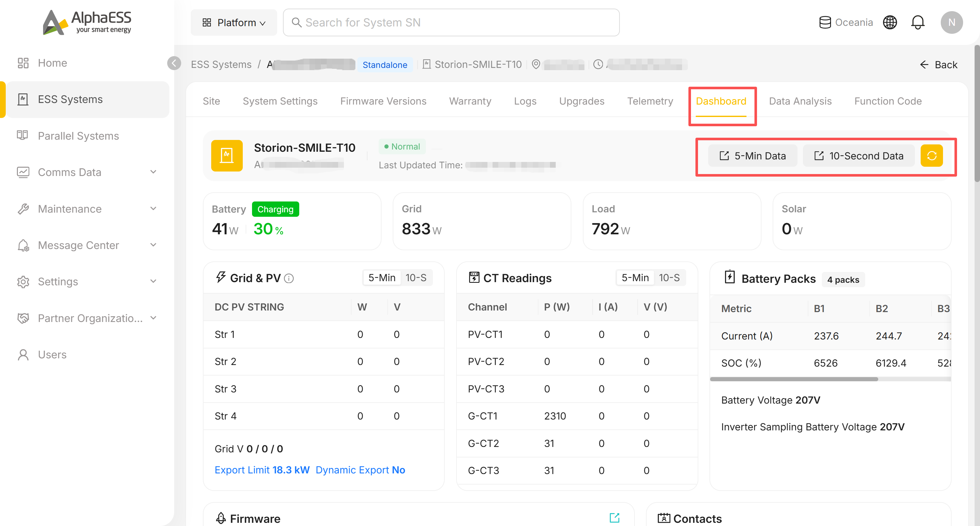Click the Oceania region database icon
The width and height of the screenshot is (980, 526).
[825, 22]
